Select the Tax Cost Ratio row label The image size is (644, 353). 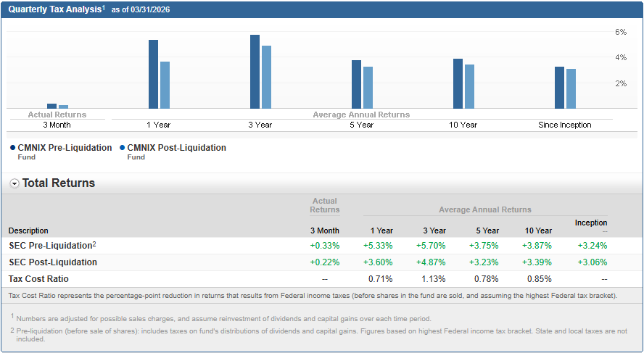point(38,278)
